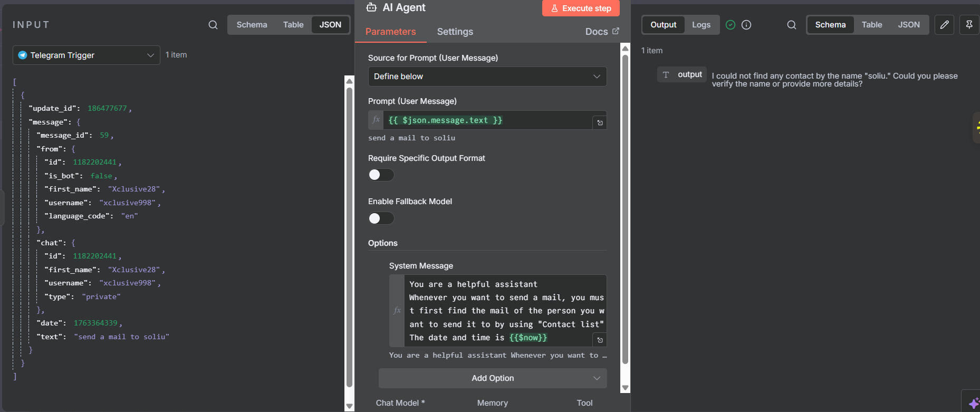Click the search icon in output panel
The height and width of the screenshot is (412, 980).
(x=791, y=25)
